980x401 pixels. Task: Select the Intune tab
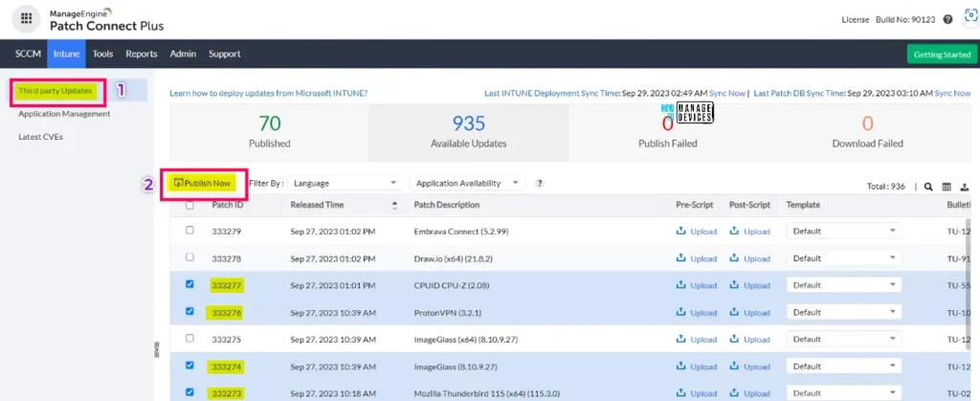[x=67, y=54]
